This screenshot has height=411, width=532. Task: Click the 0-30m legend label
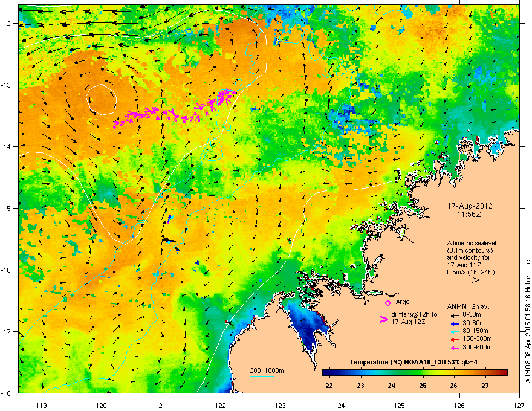[472, 315]
